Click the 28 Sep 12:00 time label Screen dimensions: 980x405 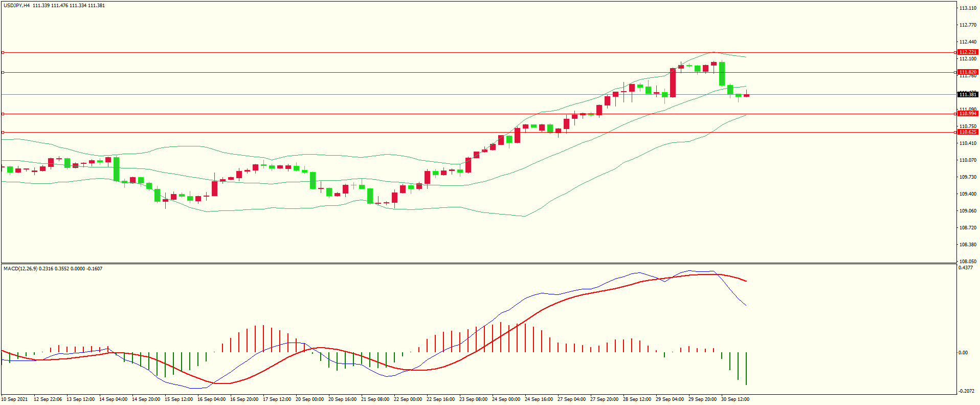637,399
